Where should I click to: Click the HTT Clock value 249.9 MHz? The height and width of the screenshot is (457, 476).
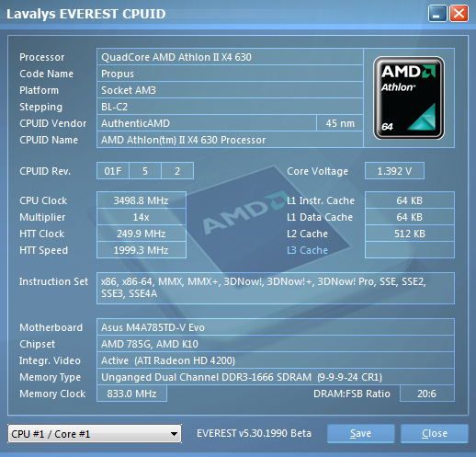click(142, 234)
